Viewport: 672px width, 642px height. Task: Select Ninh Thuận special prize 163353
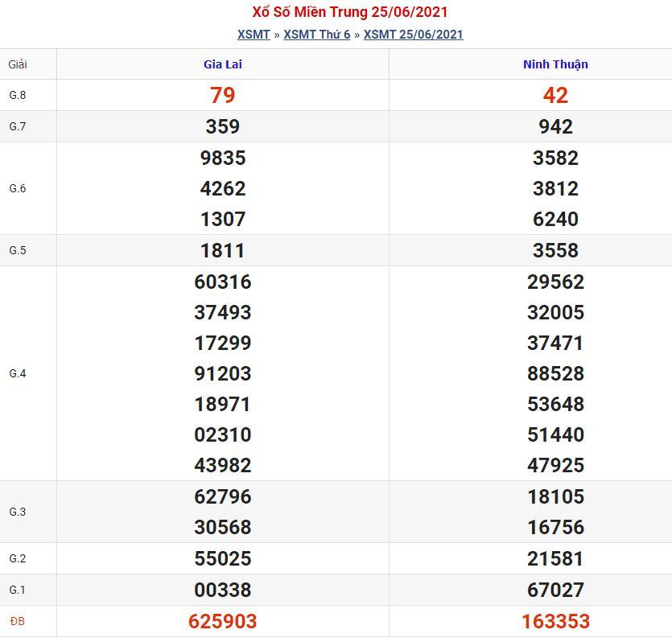pos(555,621)
